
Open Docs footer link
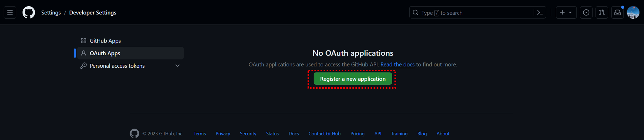pos(294,133)
